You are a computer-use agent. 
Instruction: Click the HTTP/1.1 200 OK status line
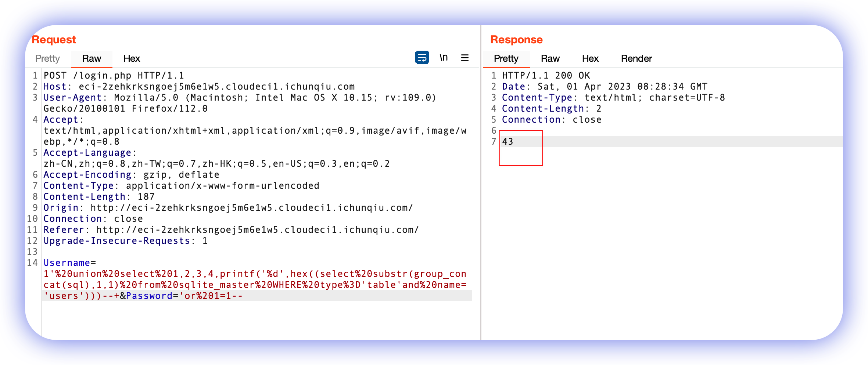(x=546, y=76)
